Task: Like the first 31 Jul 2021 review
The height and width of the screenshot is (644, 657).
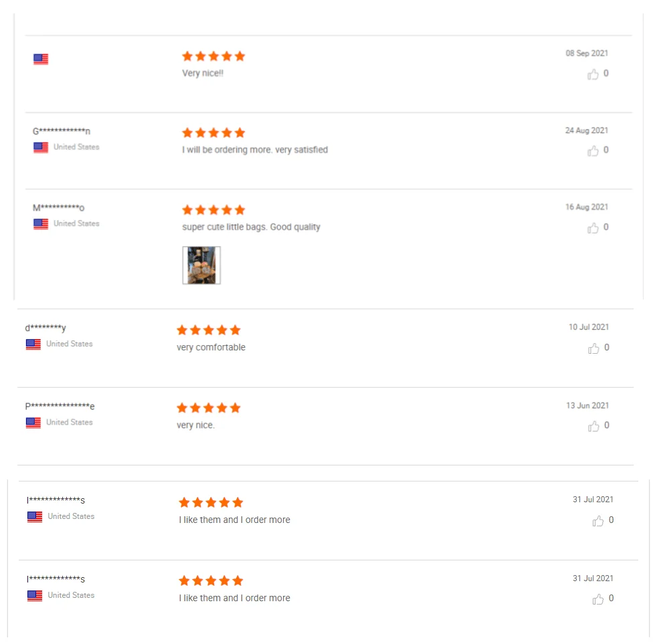Action: [x=598, y=521]
